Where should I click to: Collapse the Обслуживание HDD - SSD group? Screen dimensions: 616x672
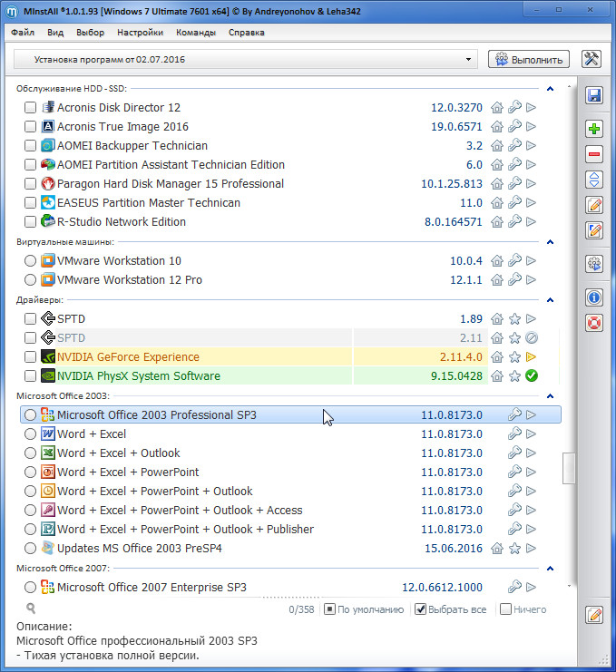[x=551, y=89]
